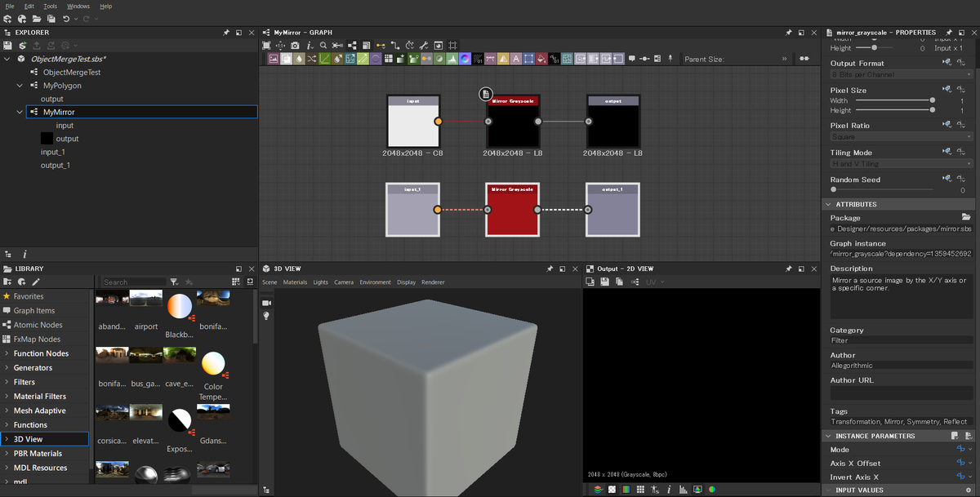Click the publish Substance icon in Explorer

(23, 46)
